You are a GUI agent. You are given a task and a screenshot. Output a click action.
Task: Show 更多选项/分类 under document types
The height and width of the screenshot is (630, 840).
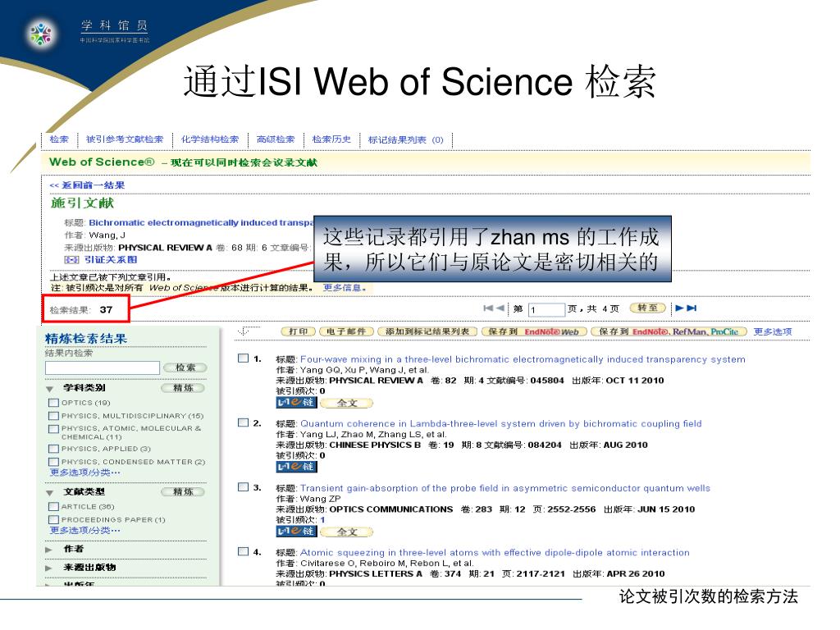[x=84, y=531]
